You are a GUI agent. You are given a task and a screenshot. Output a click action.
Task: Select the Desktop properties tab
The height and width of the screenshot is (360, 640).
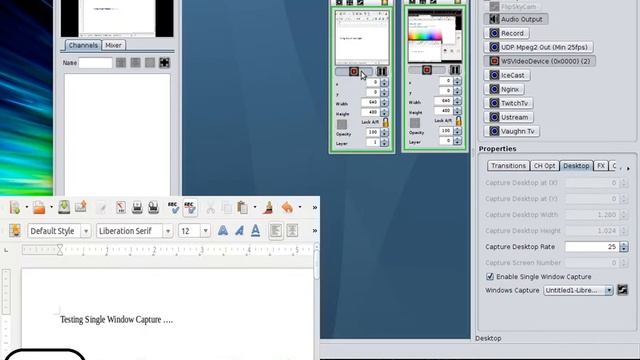[x=576, y=166]
